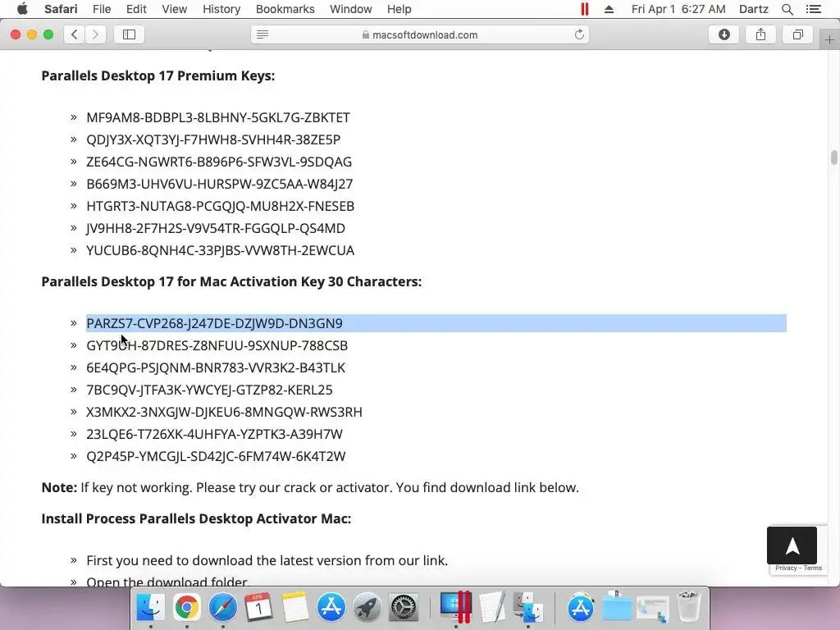Click the page vertical scrollbar thumb
Viewport: 840px width, 630px height.
pyautogui.click(x=834, y=158)
